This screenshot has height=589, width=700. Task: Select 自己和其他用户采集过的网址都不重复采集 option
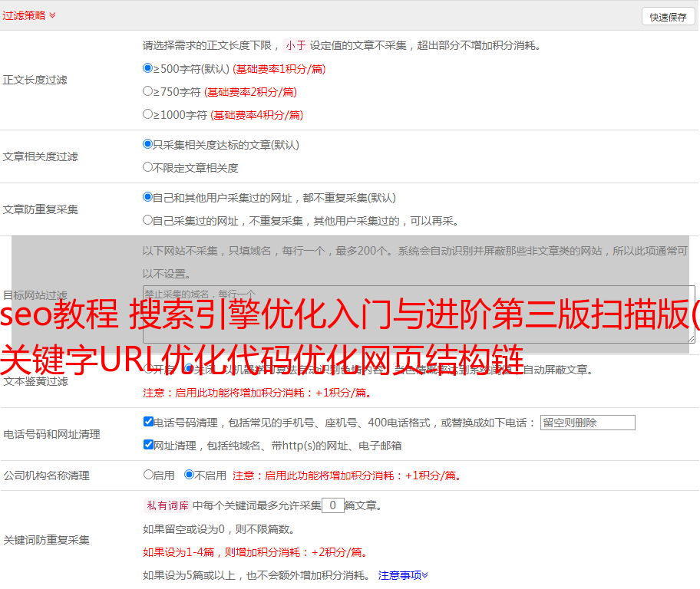148,197
